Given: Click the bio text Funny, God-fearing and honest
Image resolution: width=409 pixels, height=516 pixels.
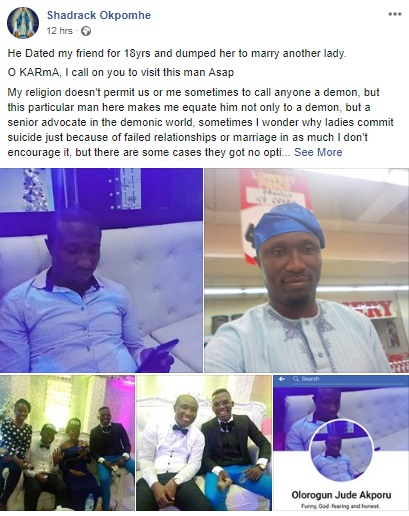Looking at the screenshot, I should pyautogui.click(x=340, y=506).
